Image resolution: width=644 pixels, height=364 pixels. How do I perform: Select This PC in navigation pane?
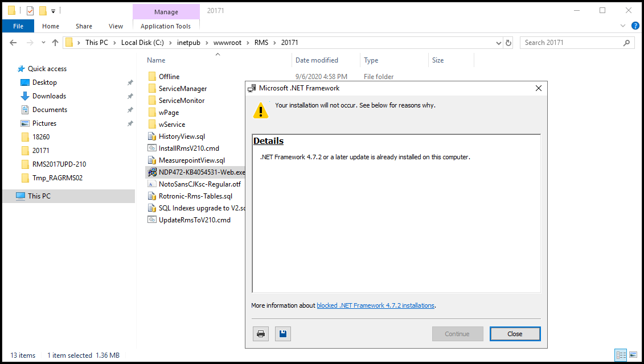[39, 196]
